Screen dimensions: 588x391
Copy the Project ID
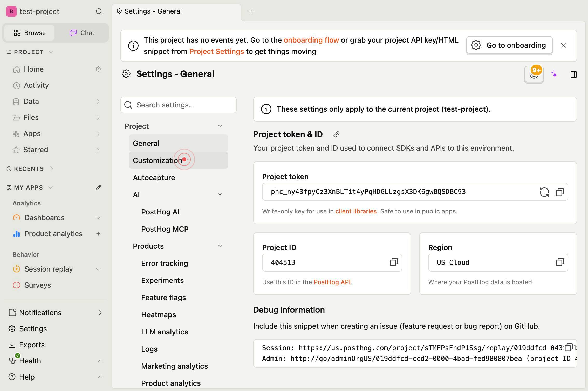394,262
